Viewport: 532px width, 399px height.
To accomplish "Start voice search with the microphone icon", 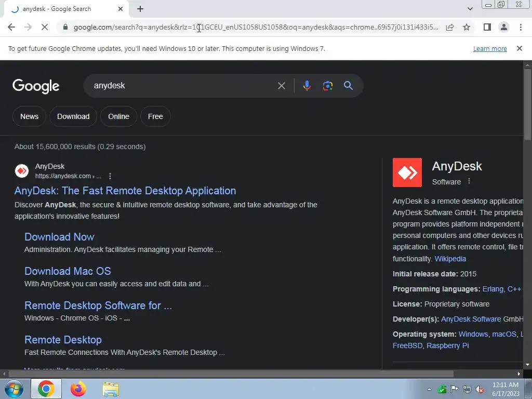I will tap(307, 86).
